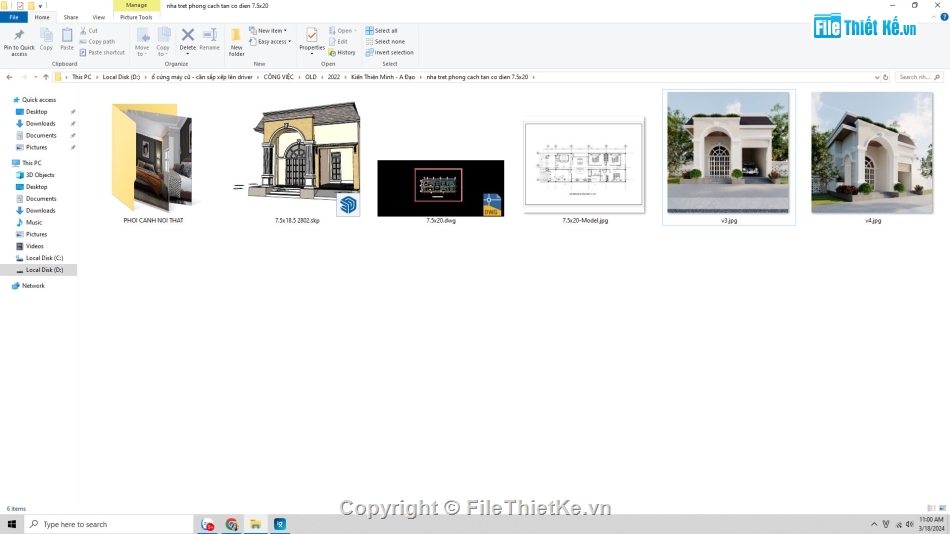
Task: Show hidden system tray icons
Action: [874, 524]
